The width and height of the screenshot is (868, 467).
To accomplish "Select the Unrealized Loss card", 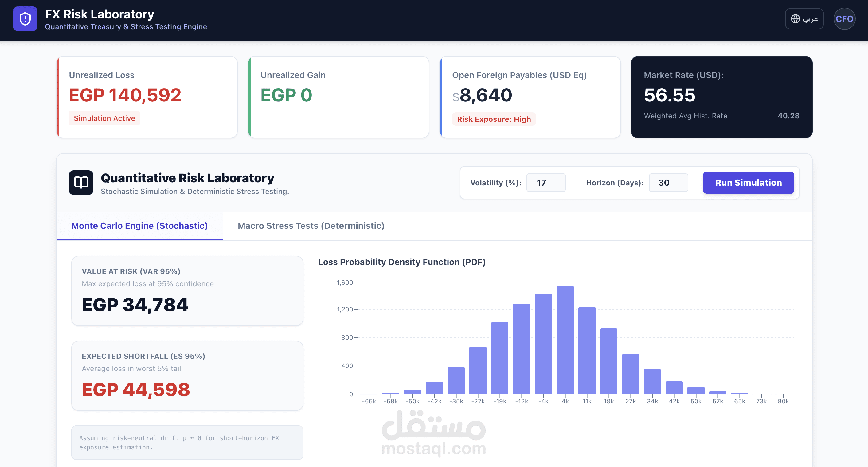I will [147, 97].
